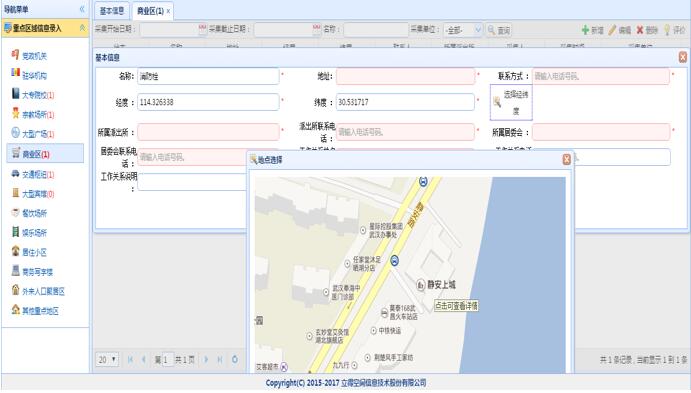The image size is (691, 393).
Task: Click the 经度 longitude field
Action: (x=208, y=102)
